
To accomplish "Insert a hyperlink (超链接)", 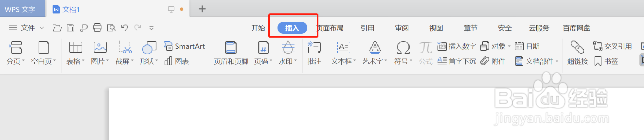I will click(x=578, y=53).
